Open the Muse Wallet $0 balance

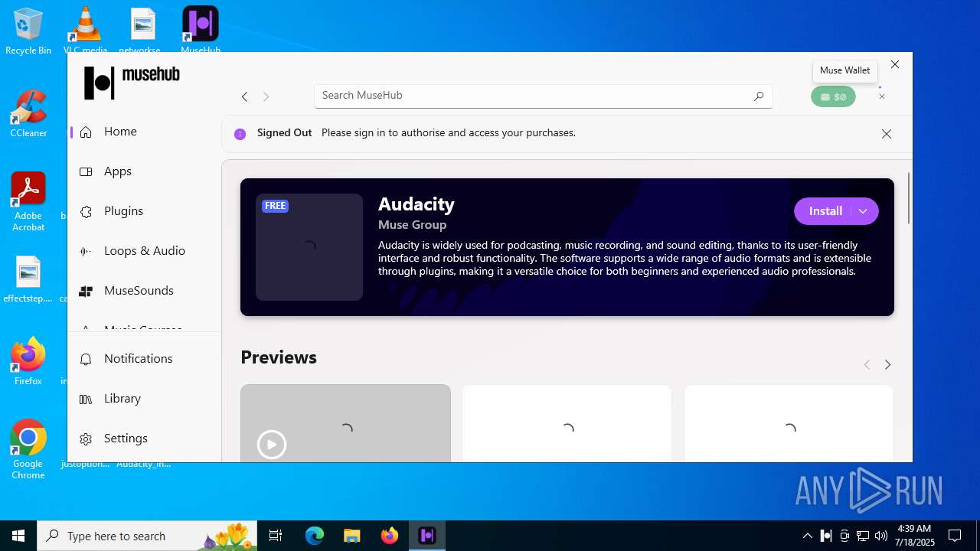(x=833, y=96)
